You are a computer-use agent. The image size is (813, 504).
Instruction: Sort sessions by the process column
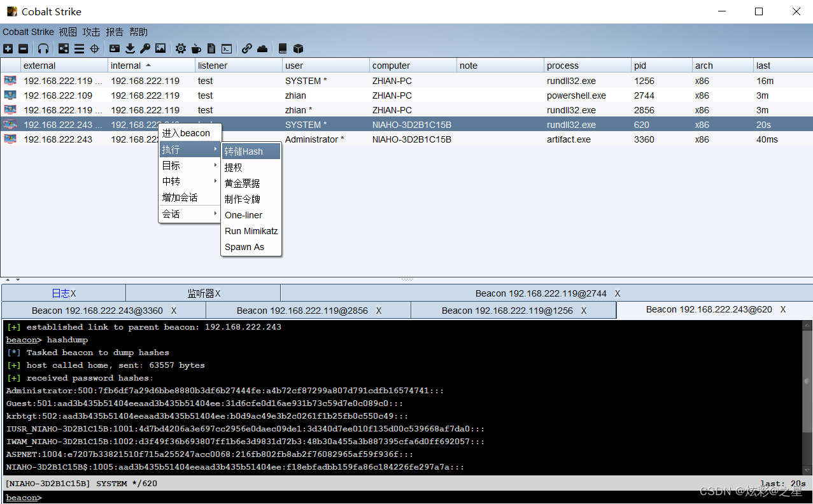(x=588, y=66)
